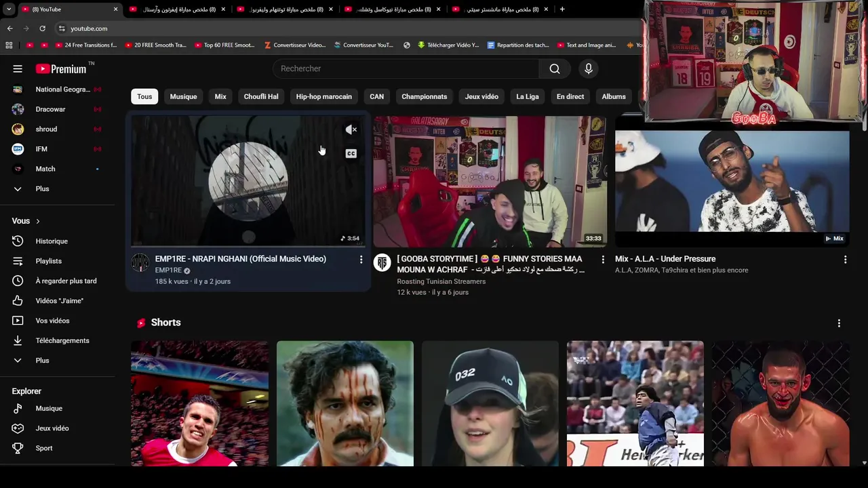Open options menu for EMP1RE NRAPI NGHANI video
The image size is (868, 488).
[x=361, y=260]
